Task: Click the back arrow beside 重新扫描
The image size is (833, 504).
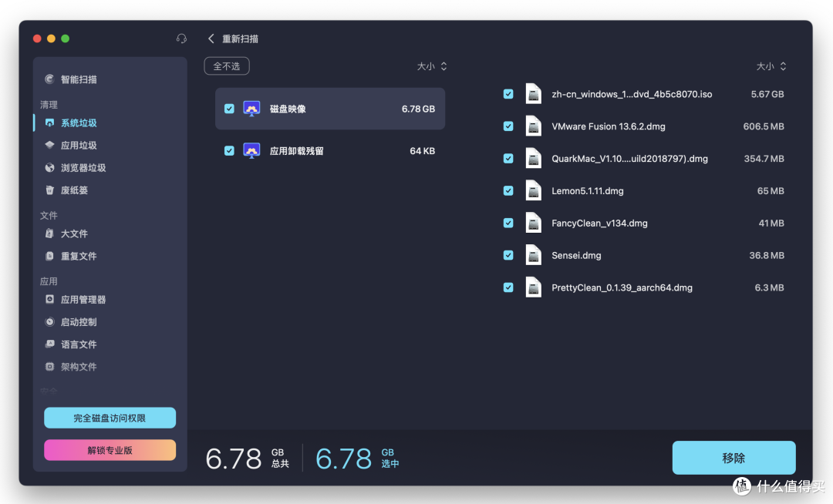Action: point(211,39)
